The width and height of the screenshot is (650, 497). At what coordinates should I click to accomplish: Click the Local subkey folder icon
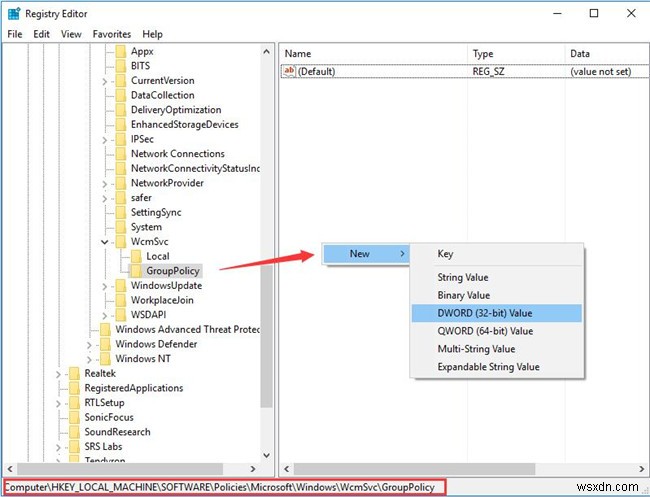pyautogui.click(x=136, y=256)
